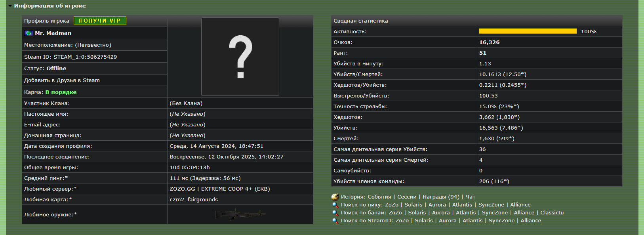
Task: Open the 'События' history link
Action: coord(379,197)
